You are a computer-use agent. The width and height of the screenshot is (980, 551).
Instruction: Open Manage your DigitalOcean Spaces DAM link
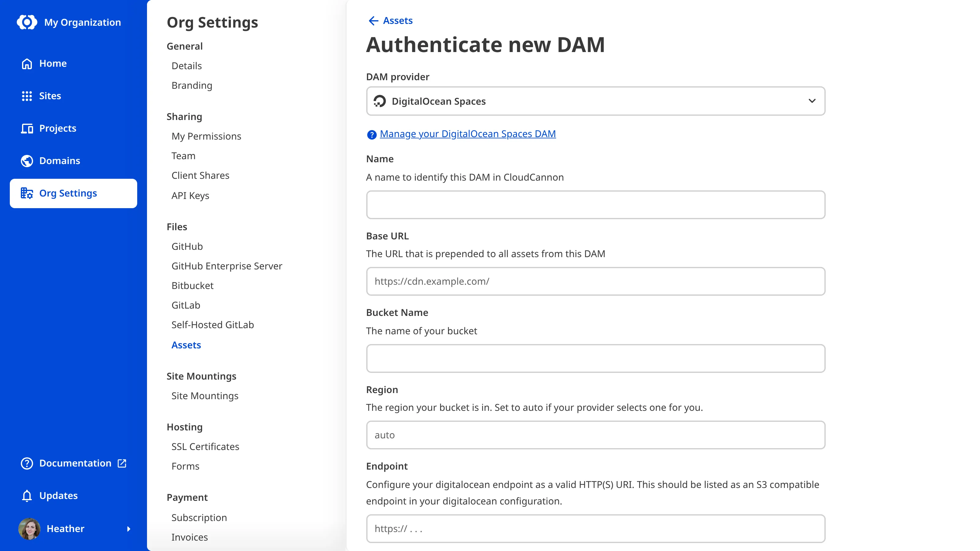pos(468,134)
